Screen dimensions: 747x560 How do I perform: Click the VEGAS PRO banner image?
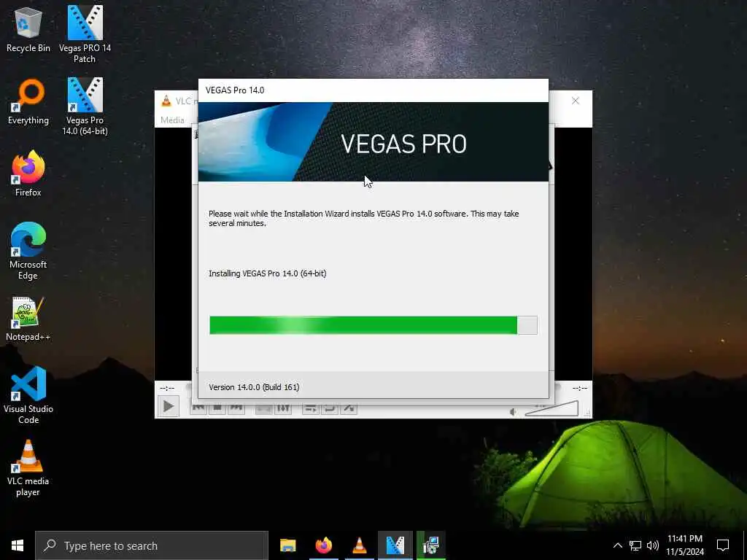373,142
